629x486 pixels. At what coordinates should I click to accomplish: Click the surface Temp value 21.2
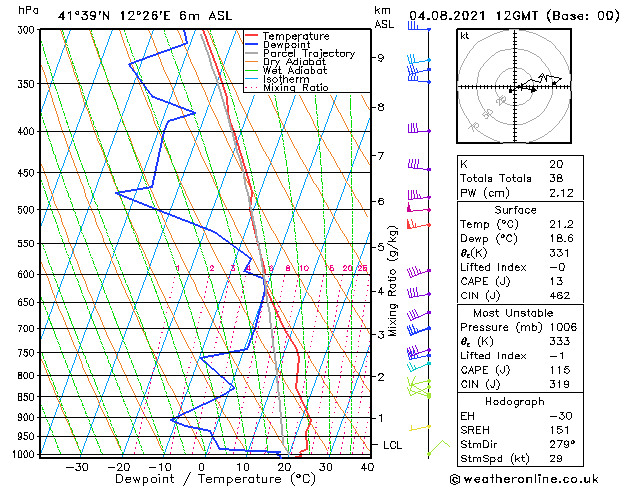coord(562,224)
